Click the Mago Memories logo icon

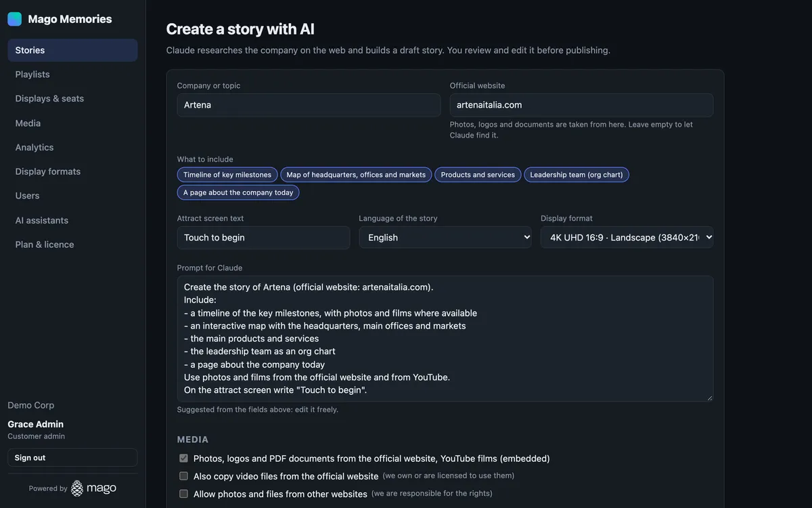(14, 19)
